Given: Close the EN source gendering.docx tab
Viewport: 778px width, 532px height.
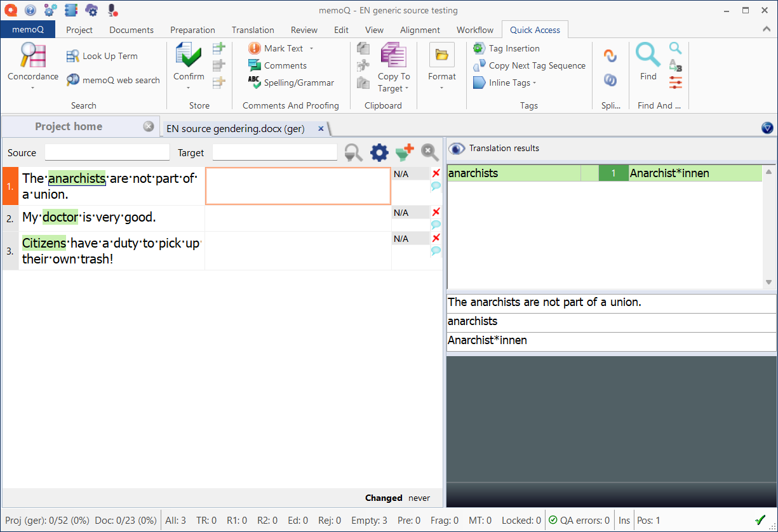Looking at the screenshot, I should (321, 128).
